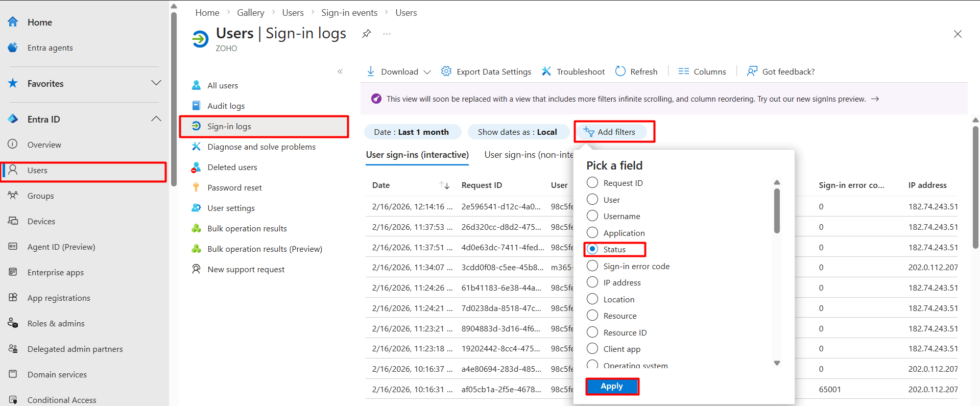Open the more options ellipsis
The height and width of the screenshot is (406, 980).
pos(387,34)
